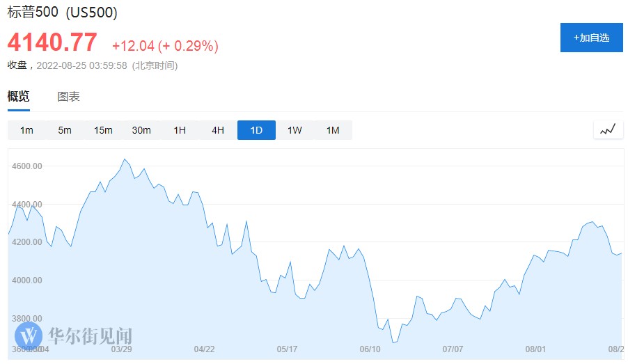The image size is (628, 364).
Task: Choose the 15m chart interval
Action: [103, 130]
